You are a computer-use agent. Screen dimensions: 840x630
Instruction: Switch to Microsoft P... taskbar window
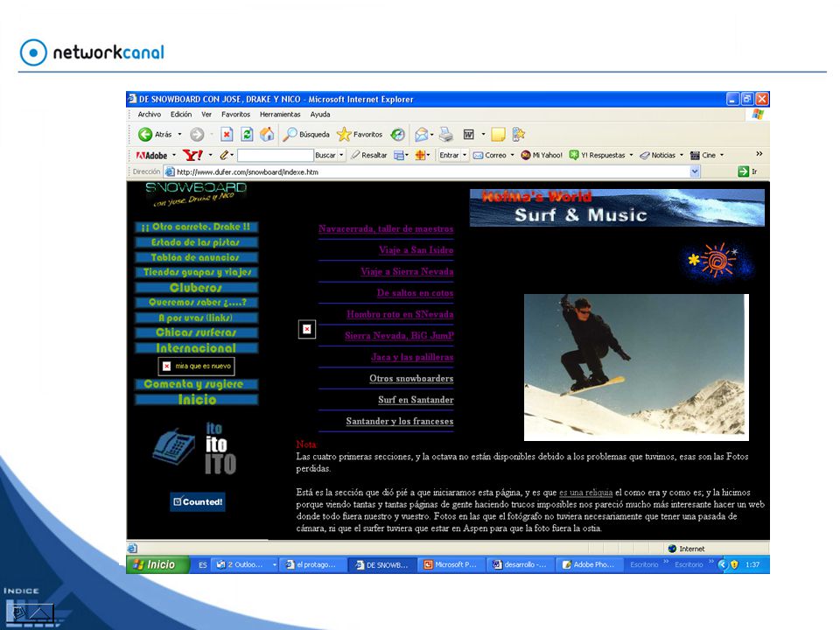pos(451,564)
